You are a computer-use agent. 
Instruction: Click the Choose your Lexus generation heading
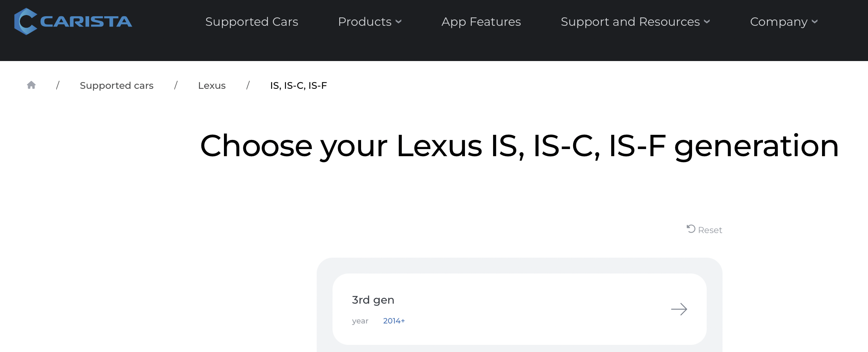click(519, 146)
